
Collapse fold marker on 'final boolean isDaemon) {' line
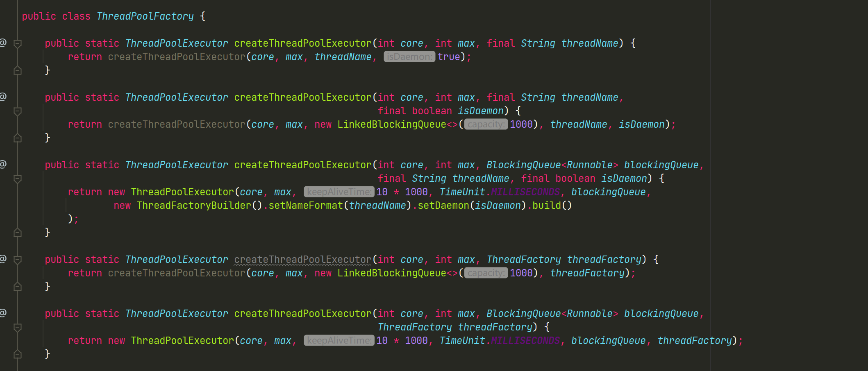17,111
